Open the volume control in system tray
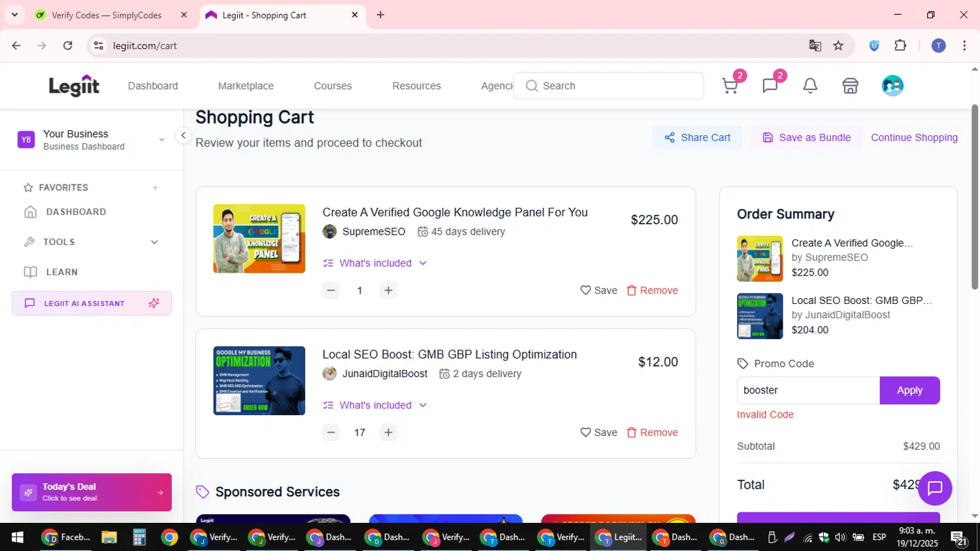 pyautogui.click(x=840, y=537)
